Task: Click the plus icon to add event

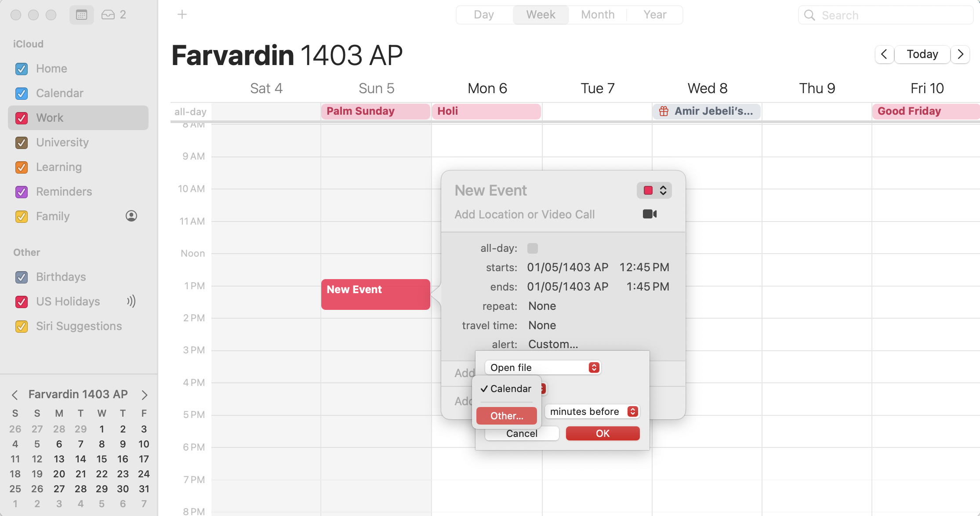Action: pos(182,15)
